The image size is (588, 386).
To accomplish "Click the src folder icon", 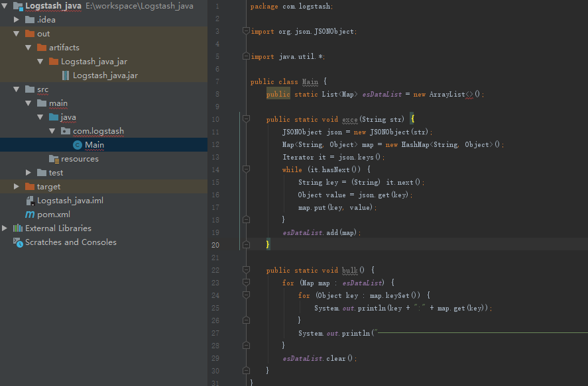I will (x=30, y=89).
